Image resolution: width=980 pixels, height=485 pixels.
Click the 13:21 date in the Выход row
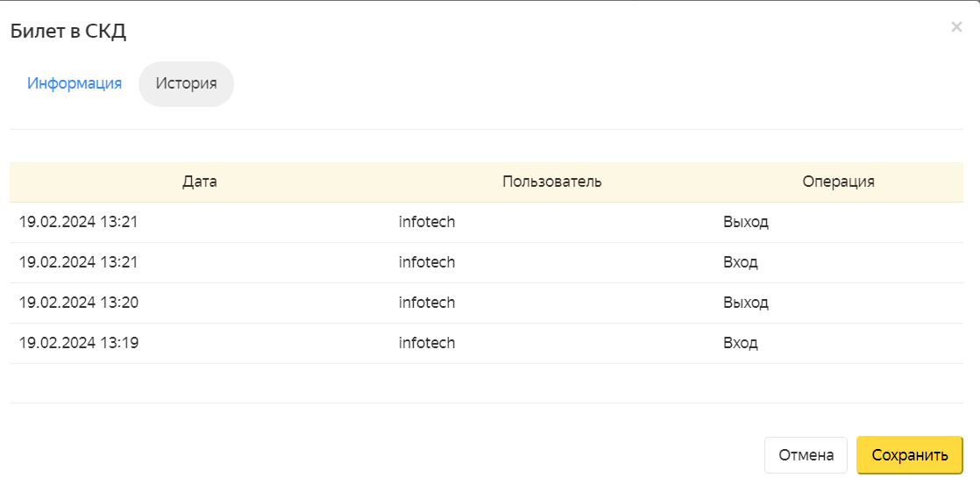pos(79,223)
